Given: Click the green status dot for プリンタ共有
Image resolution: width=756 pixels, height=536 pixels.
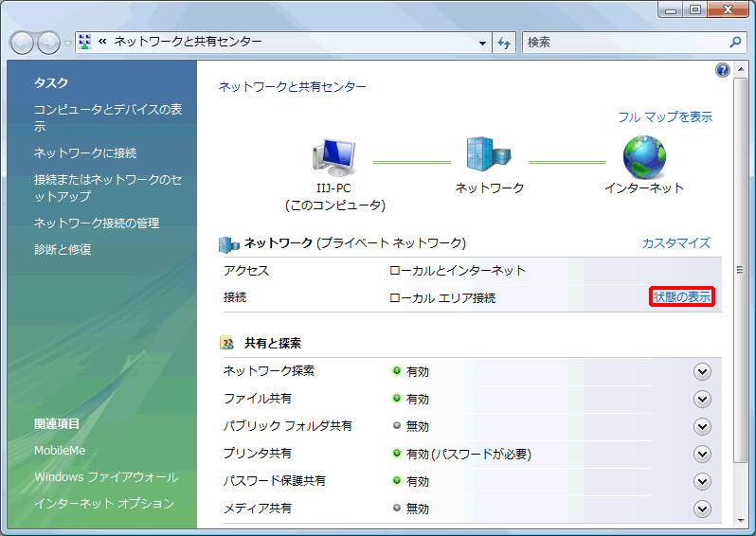Looking at the screenshot, I should coord(397,453).
